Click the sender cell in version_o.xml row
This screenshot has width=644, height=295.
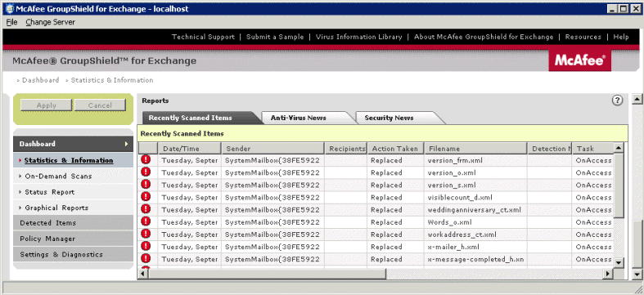pos(272,172)
